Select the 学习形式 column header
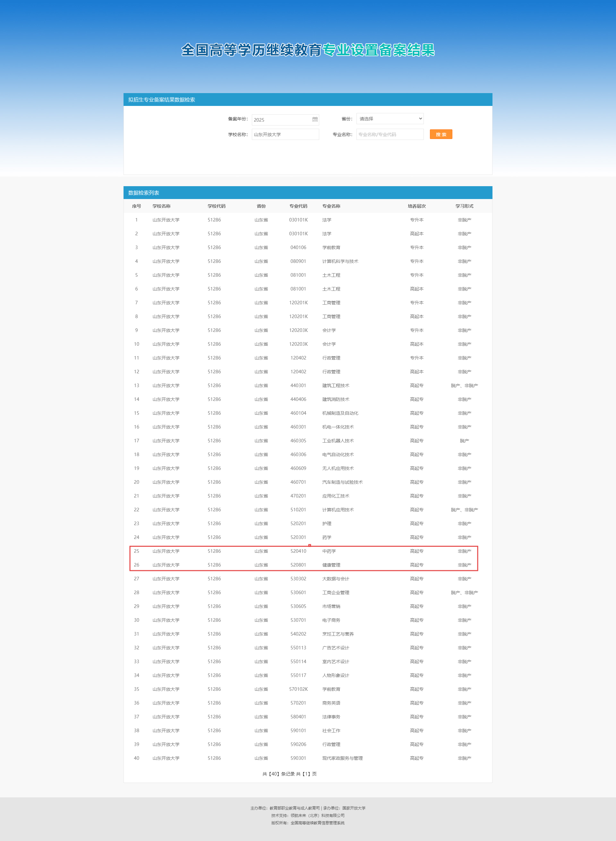The image size is (616, 841). click(464, 206)
